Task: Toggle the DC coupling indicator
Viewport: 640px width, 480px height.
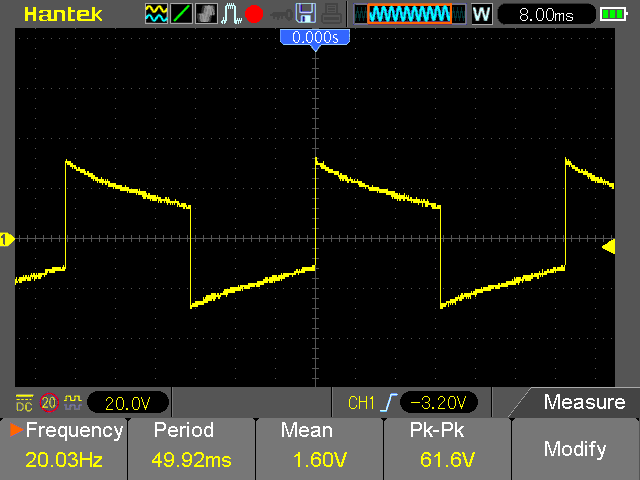Action: tap(24, 403)
